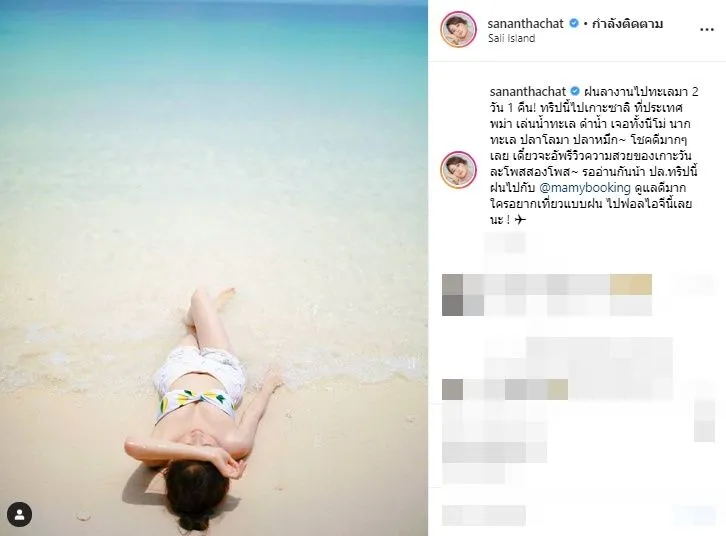Image resolution: width=726 pixels, height=536 pixels.
Task: Click verified badge in the caption line
Action: point(575,91)
